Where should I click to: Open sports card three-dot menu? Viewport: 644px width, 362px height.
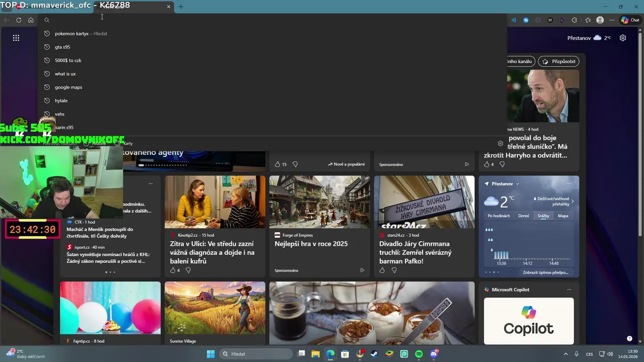150,184
